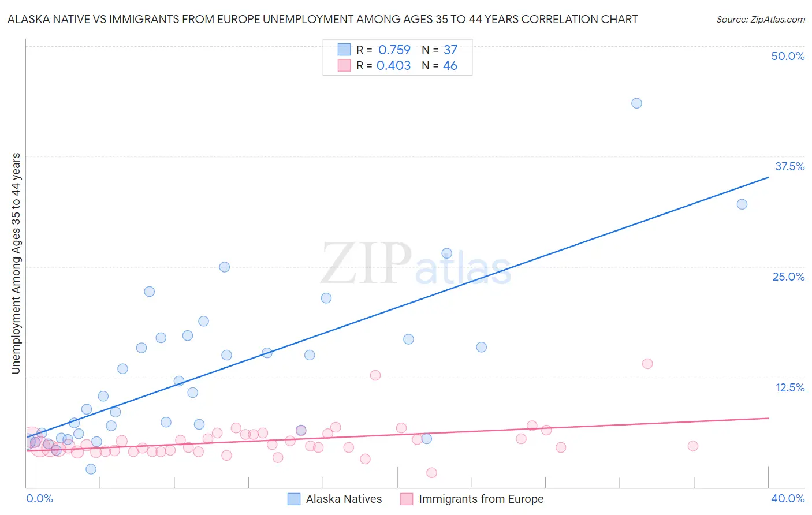The image size is (812, 515).
Task: Select the lowest pink point near the x-axis
Action: pyautogui.click(x=431, y=473)
